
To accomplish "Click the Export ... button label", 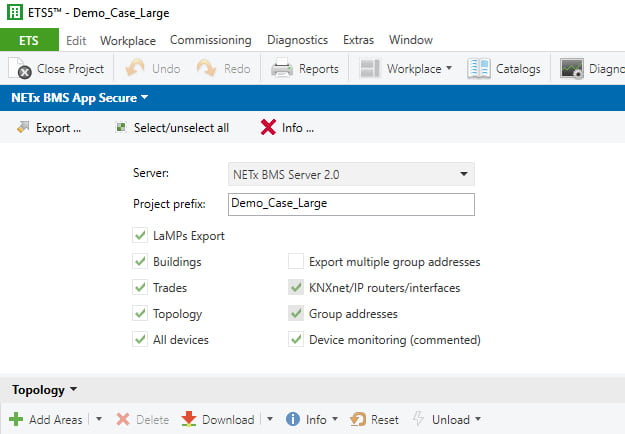I will point(58,128).
